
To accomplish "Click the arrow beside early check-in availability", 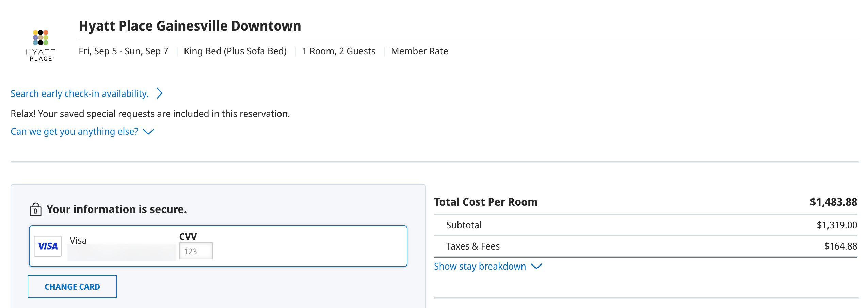I will click(x=159, y=93).
